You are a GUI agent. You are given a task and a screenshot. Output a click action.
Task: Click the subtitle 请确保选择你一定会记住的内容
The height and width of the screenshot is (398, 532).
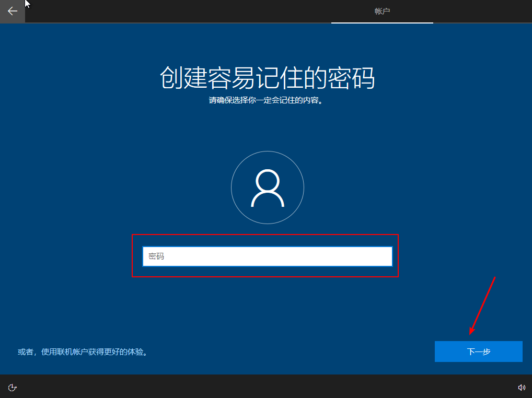pyautogui.click(x=267, y=100)
